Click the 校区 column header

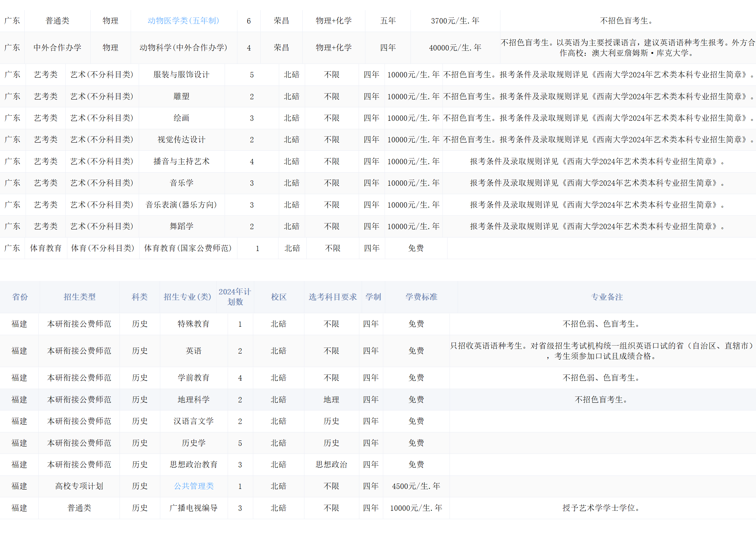coord(279,297)
